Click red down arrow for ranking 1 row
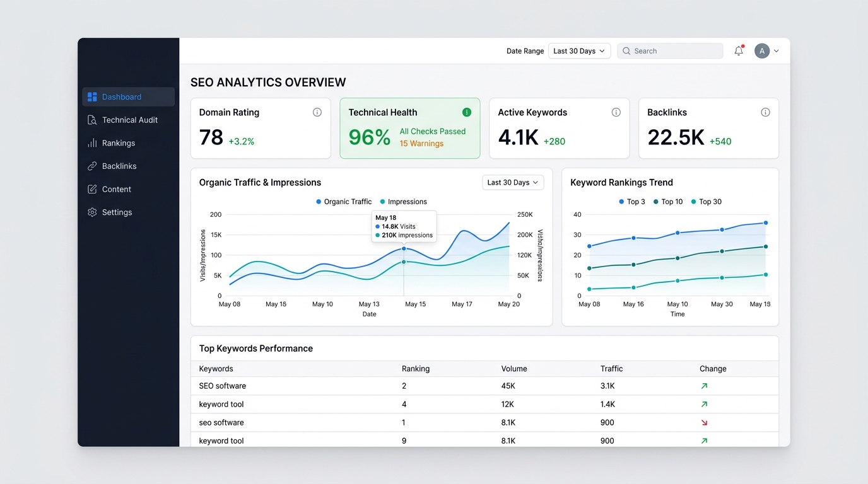Image resolution: width=868 pixels, height=484 pixels. [x=704, y=423]
